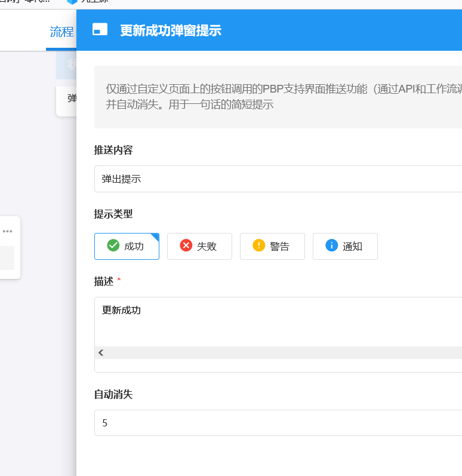Viewport: 462px width, 476px height.
Task: Set the prompt type to 警告
Action: 272,246
